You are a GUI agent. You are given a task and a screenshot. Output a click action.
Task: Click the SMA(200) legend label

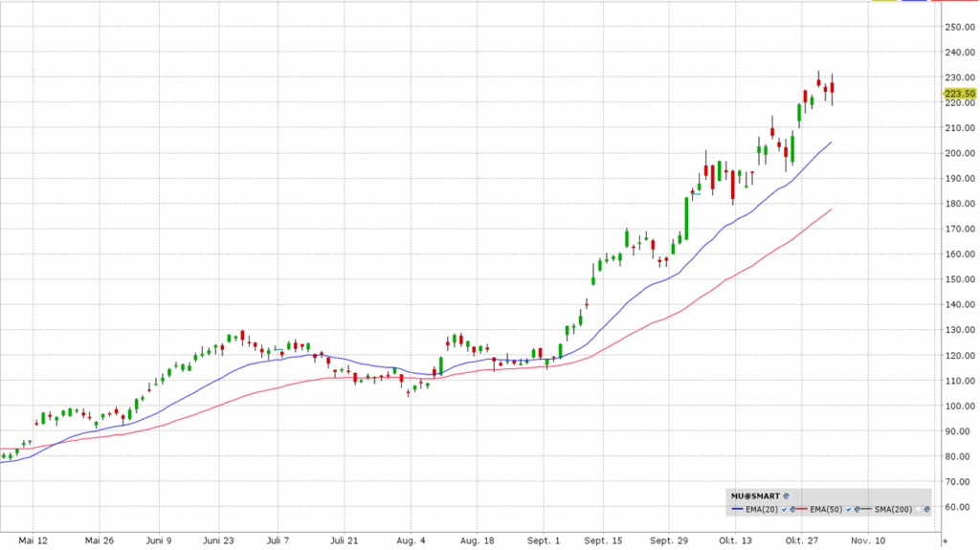coord(893,509)
